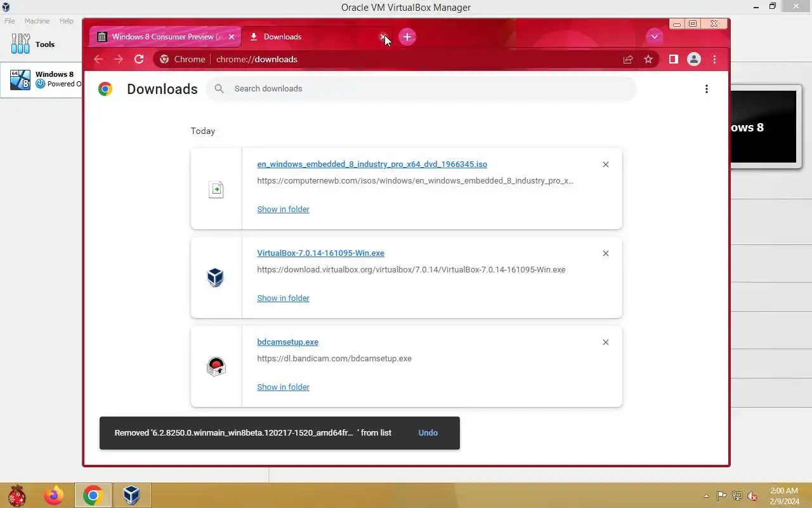Click the Chrome taskbar icon
Image resolution: width=812 pixels, height=508 pixels.
click(93, 495)
